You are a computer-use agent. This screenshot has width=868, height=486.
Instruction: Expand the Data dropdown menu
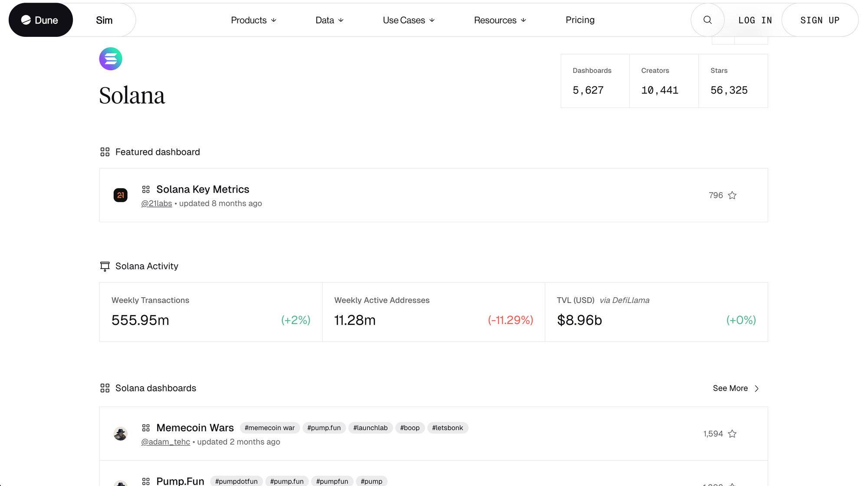click(329, 20)
